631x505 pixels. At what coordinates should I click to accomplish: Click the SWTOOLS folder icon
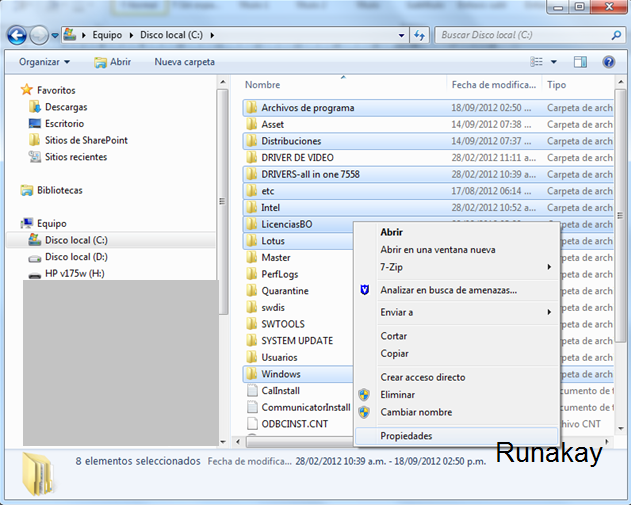tap(252, 324)
